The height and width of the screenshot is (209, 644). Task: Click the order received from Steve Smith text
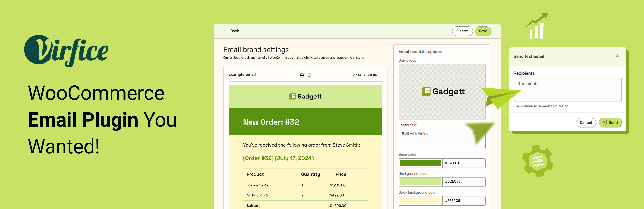click(x=302, y=145)
